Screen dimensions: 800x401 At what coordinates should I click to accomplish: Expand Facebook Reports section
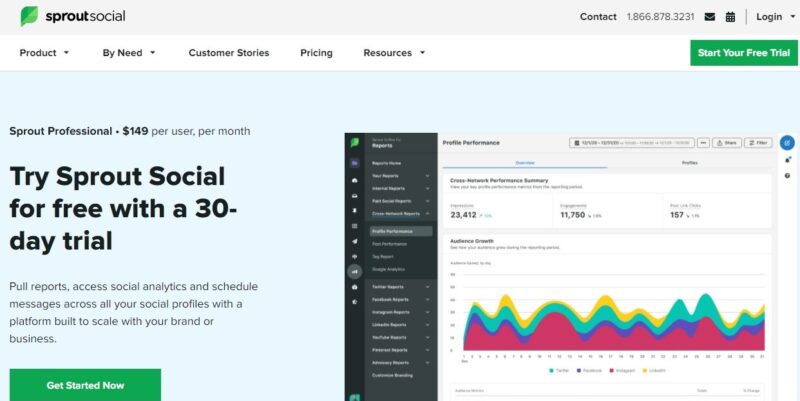coord(401,300)
